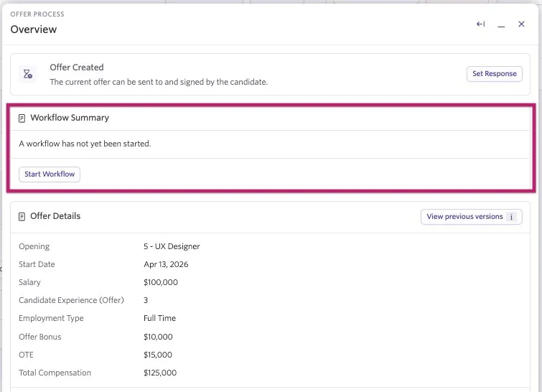Click the Employment Type label
The height and width of the screenshot is (392, 542).
(x=51, y=318)
